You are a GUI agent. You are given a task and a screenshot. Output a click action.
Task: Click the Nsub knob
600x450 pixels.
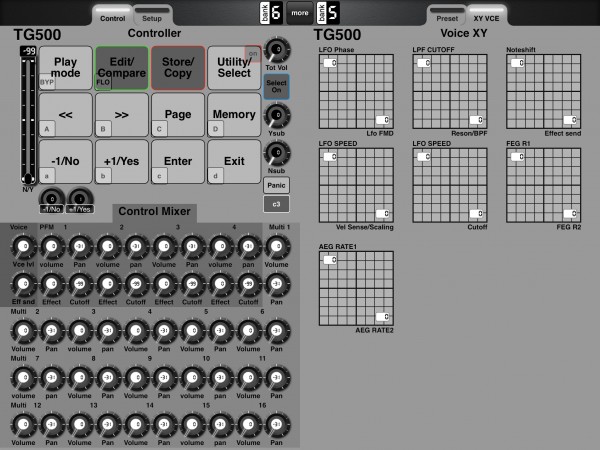click(277, 153)
